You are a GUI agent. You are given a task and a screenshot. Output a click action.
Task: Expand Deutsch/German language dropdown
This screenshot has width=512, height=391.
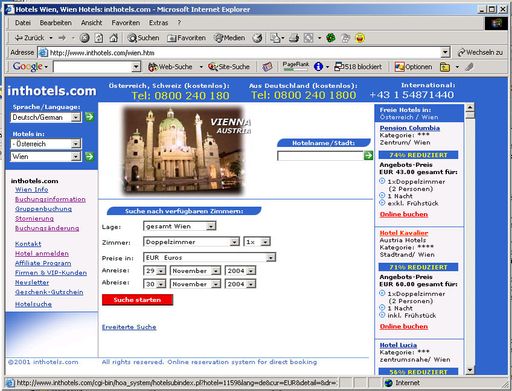[76, 117]
